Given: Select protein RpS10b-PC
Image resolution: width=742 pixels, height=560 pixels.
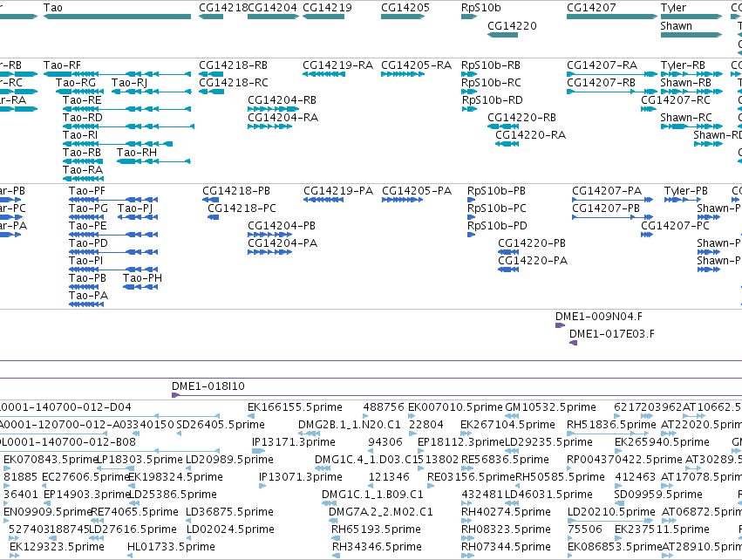Looking at the screenshot, I should tap(471, 217).
